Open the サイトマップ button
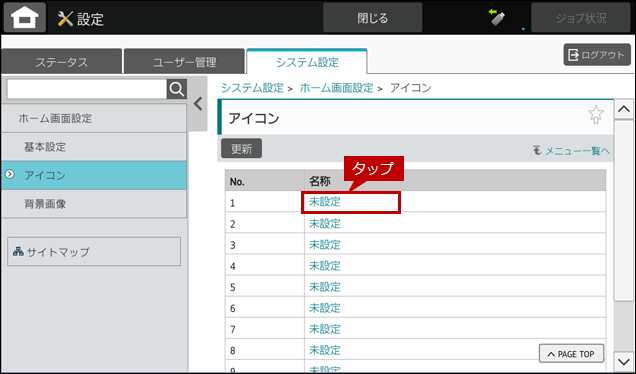This screenshot has width=636, height=374. pos(94,252)
